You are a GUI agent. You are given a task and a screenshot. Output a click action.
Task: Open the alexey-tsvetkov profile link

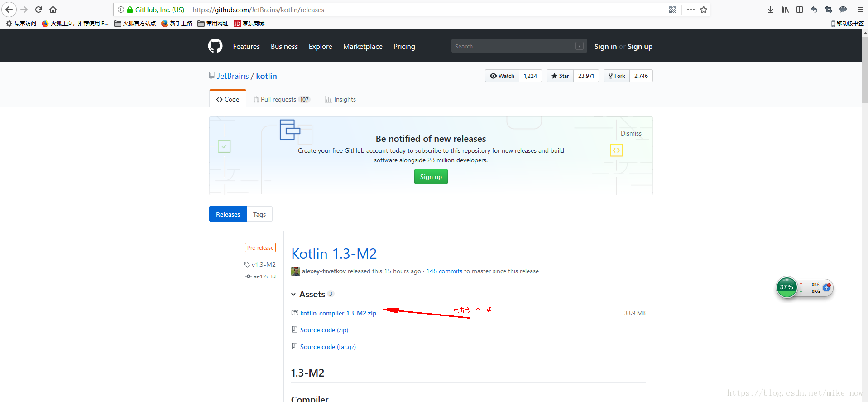[x=324, y=271]
